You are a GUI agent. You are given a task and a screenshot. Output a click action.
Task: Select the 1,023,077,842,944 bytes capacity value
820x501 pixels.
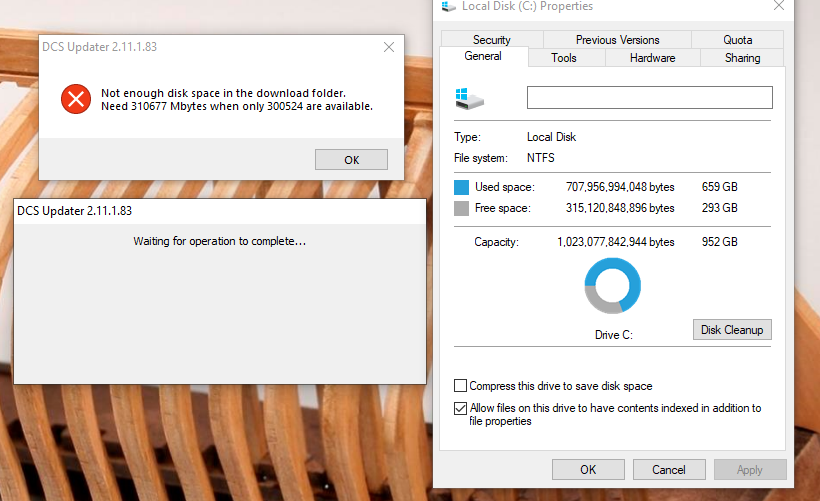tap(616, 242)
